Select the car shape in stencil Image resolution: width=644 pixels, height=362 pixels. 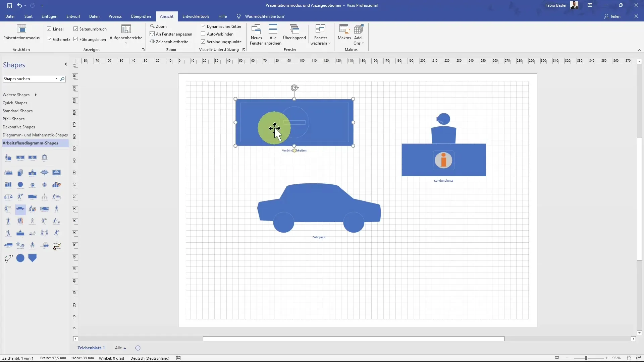click(x=20, y=209)
